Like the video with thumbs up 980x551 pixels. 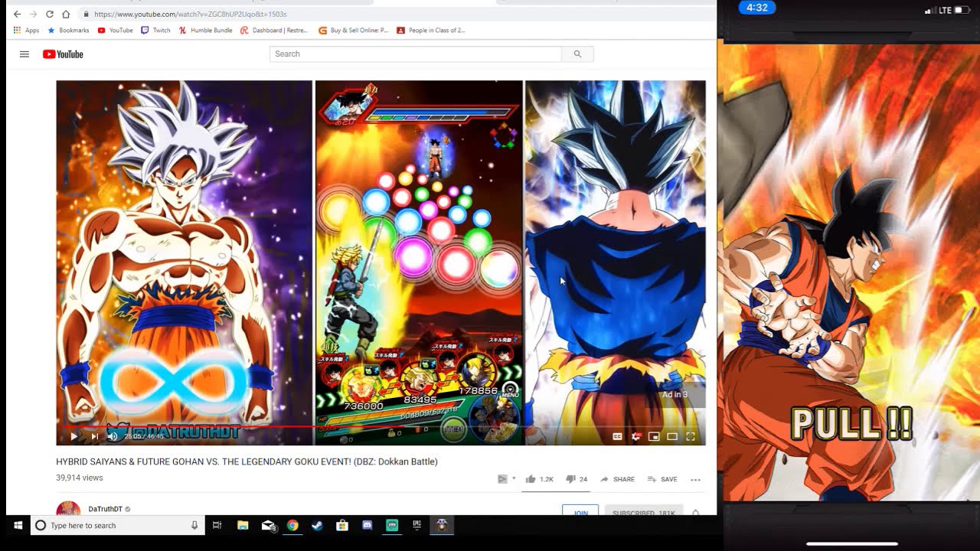click(x=539, y=479)
